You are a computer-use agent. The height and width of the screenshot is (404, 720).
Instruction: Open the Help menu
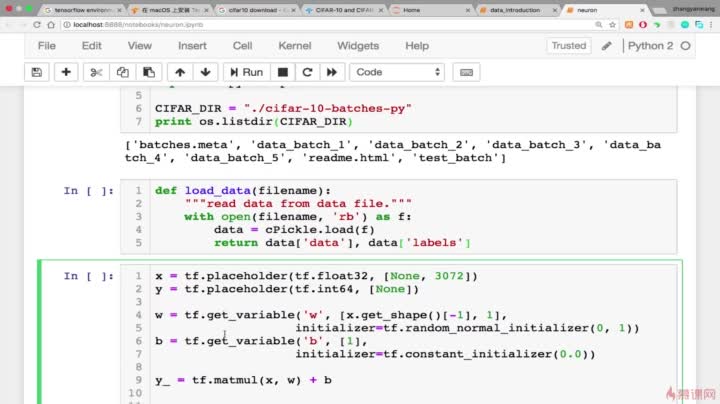[417, 45]
